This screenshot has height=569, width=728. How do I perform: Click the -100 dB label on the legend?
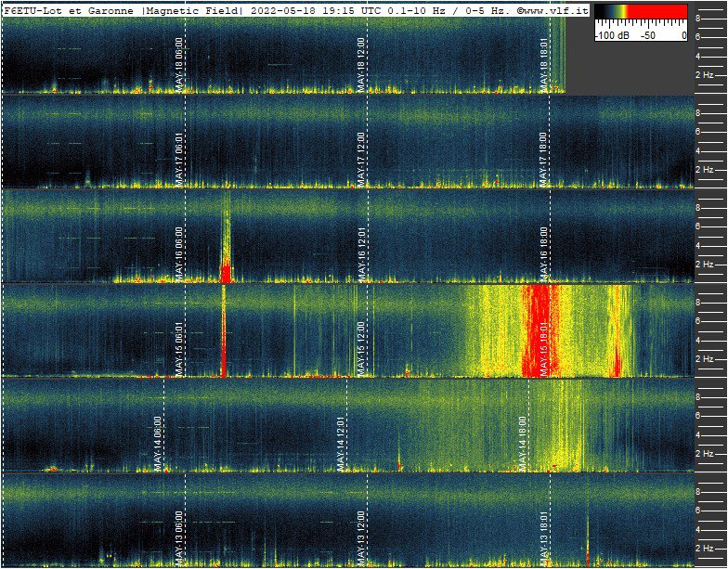pos(612,34)
